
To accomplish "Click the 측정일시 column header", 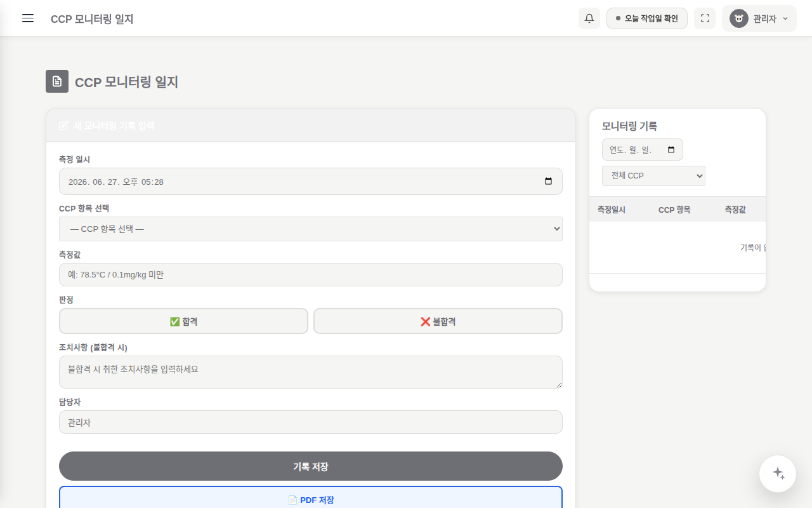I will (612, 210).
